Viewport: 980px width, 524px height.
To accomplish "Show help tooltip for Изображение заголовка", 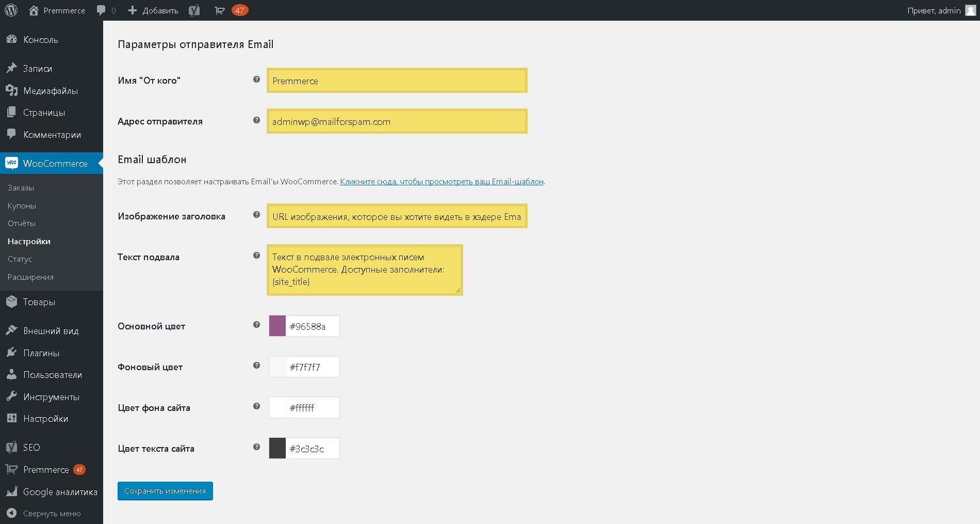I will (256, 215).
